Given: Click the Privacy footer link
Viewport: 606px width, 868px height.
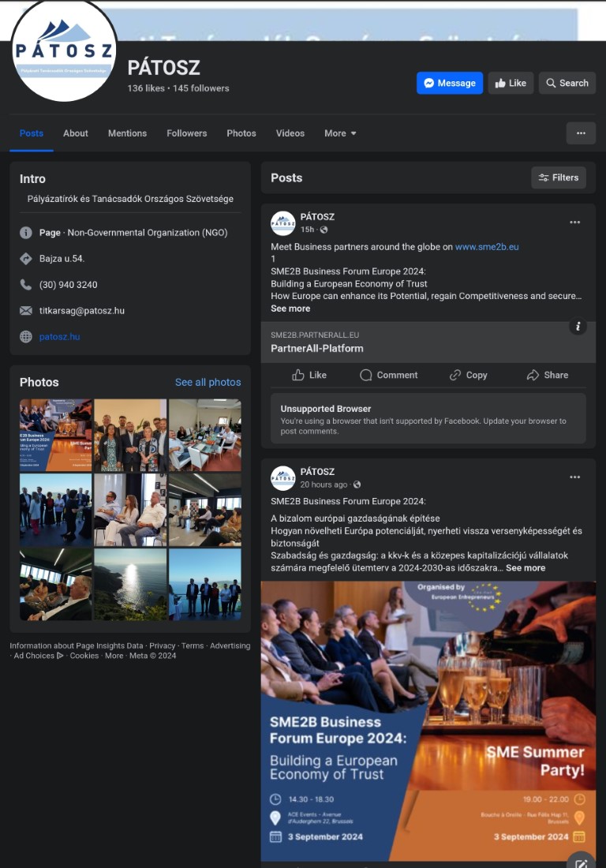Looking at the screenshot, I should tap(163, 645).
